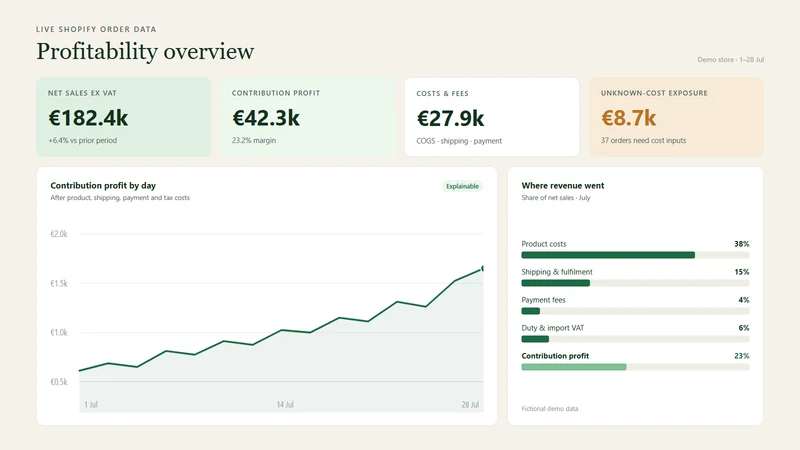
Task: Click the 'Product costs' label
Action: coord(544,244)
